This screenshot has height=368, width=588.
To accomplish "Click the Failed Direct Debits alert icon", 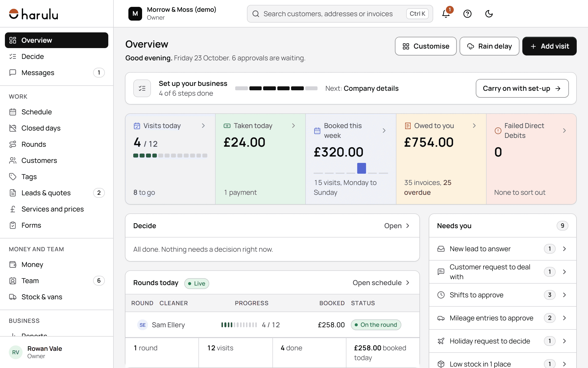I will pos(498,131).
